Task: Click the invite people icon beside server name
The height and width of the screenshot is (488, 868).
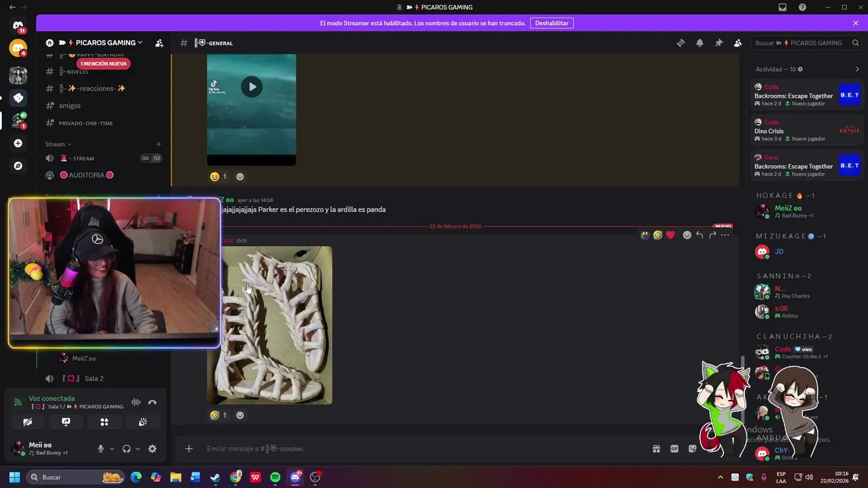Action: click(x=159, y=43)
